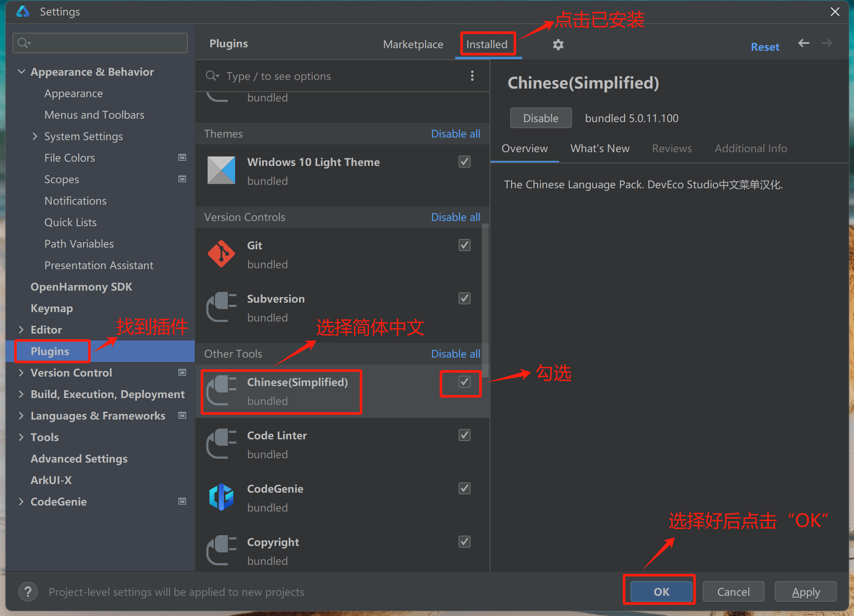Switch to the Marketplace tab
The width and height of the screenshot is (854, 616).
(x=413, y=44)
